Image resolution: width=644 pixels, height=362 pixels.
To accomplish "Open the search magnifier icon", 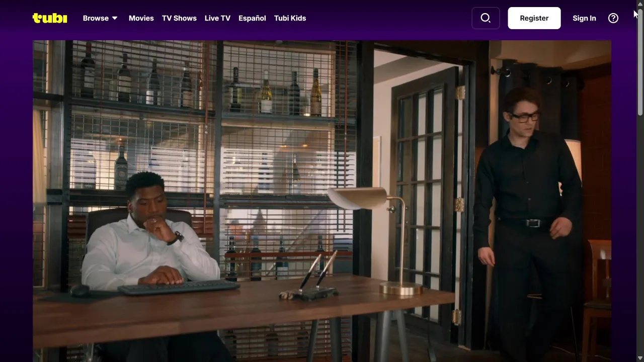I will pyautogui.click(x=486, y=18).
